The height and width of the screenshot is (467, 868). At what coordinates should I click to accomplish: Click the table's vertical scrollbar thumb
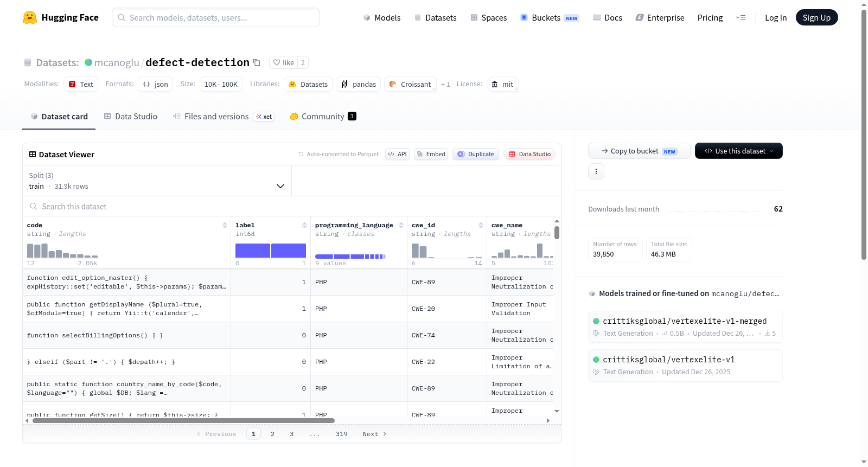coord(557,233)
